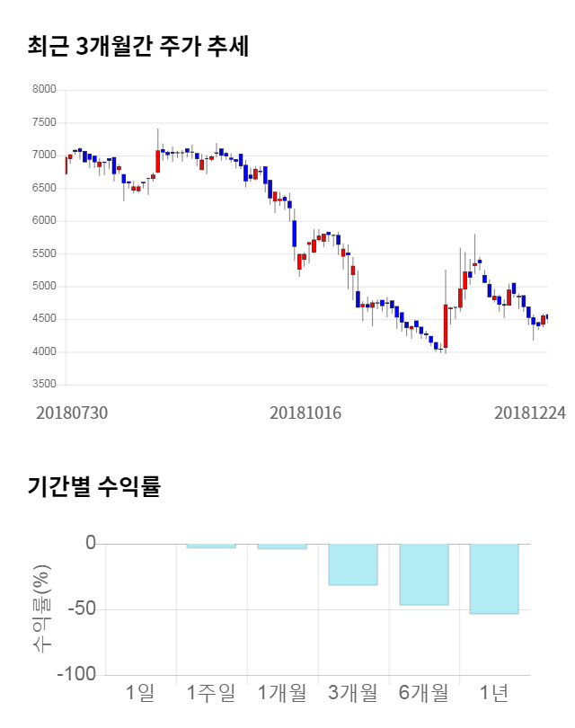Click the '기간별 수익률' section heading
The image size is (575, 728).
(x=93, y=487)
